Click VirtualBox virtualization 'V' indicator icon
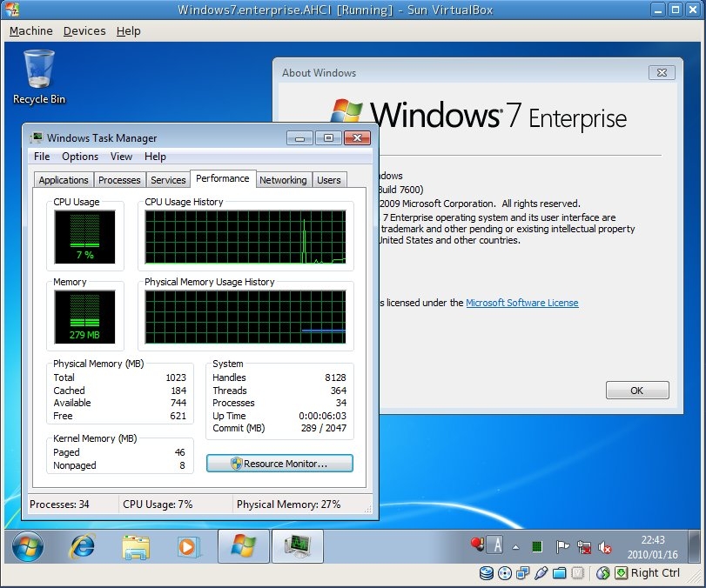This screenshot has height=588, width=706. [x=578, y=573]
